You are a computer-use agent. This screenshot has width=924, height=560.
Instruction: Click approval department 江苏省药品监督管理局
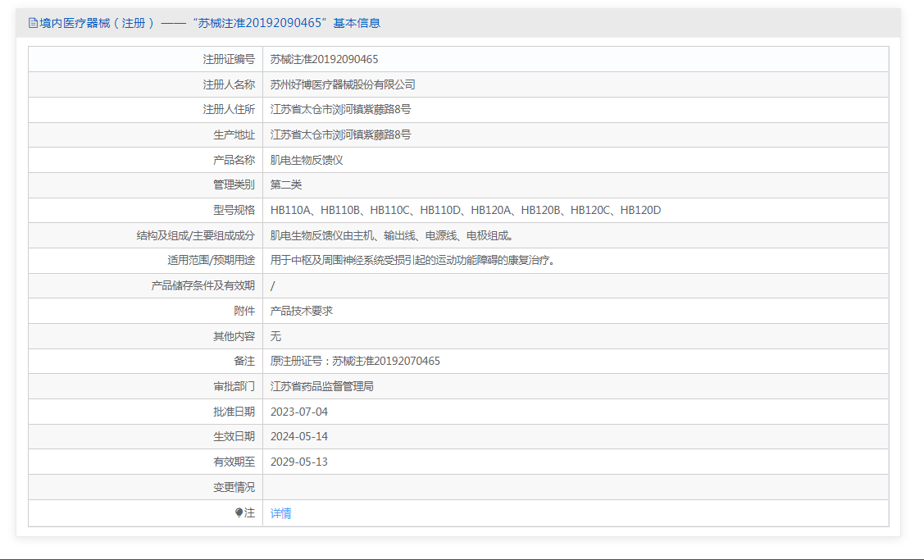[321, 387]
